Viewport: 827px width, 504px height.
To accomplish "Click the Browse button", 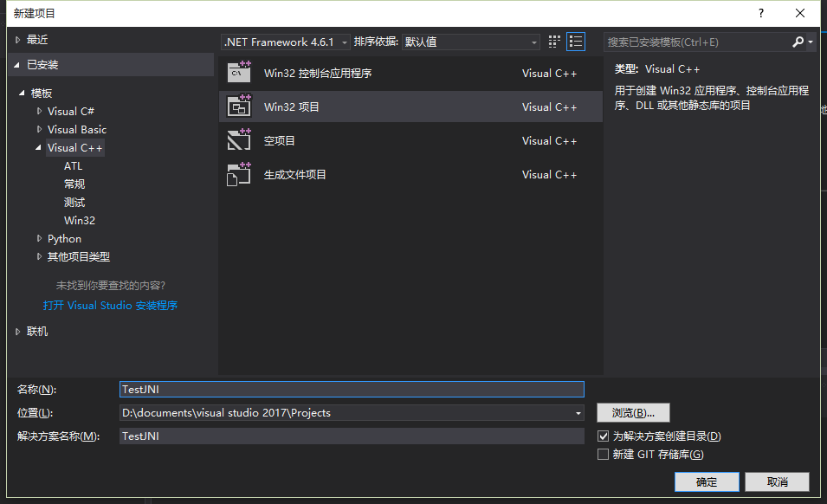I will (633, 413).
